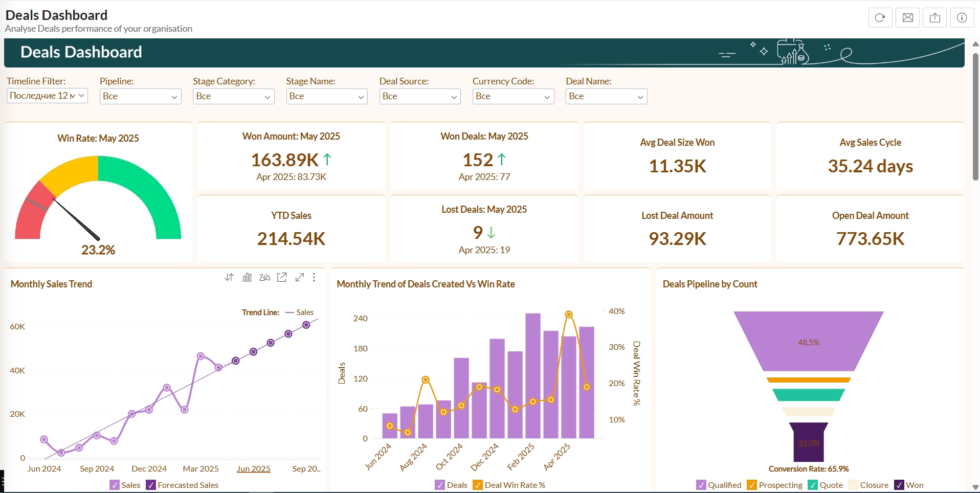Open Zia insights for Monthly Sales Trend
The width and height of the screenshot is (980, 493).
point(264,277)
